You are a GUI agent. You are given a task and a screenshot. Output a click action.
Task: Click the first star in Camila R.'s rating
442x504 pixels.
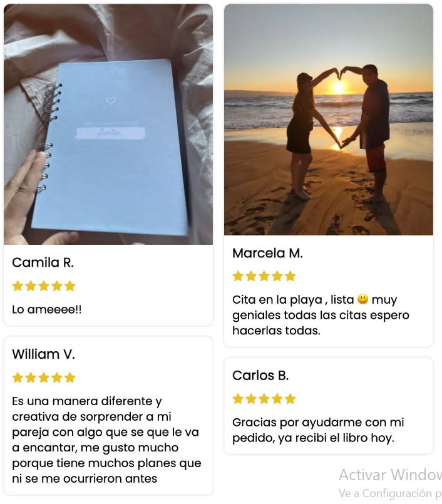tap(18, 285)
